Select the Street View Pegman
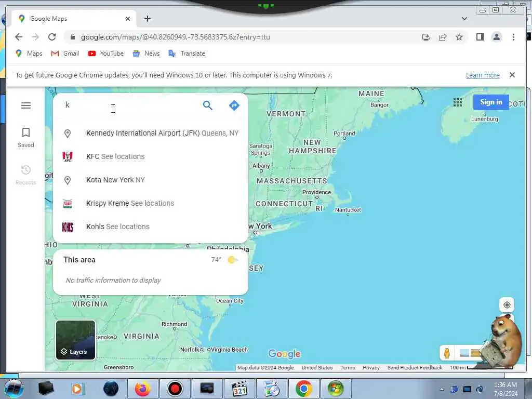Screen dimensions: 532x399 click(x=447, y=353)
